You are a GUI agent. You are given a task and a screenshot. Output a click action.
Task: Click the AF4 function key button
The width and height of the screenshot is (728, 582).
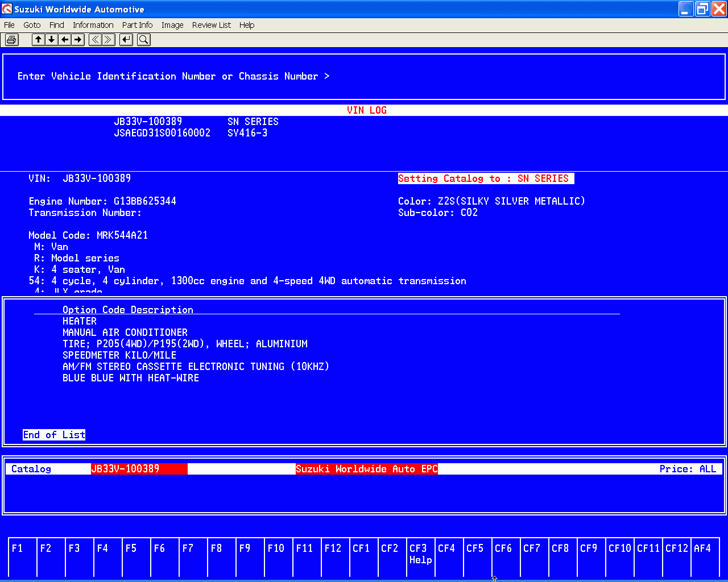point(705,557)
